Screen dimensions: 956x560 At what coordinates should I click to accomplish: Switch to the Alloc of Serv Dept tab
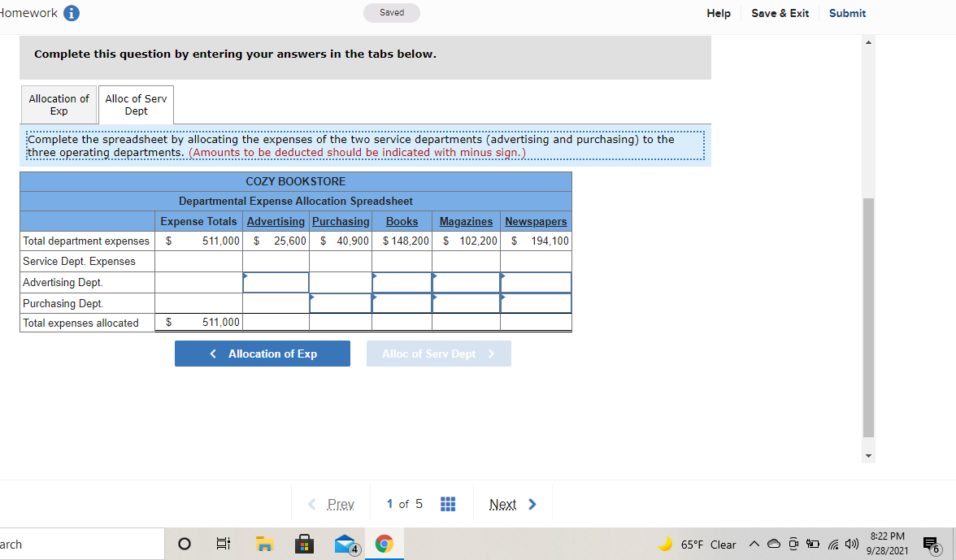tap(135, 104)
